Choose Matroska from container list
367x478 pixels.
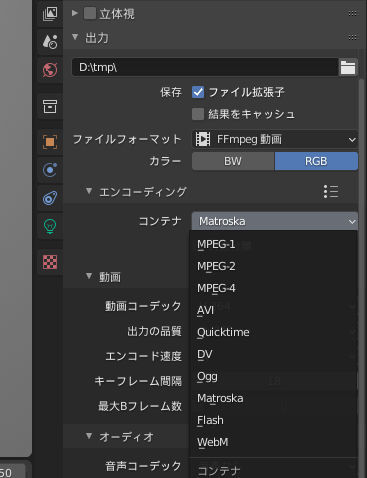(x=273, y=398)
